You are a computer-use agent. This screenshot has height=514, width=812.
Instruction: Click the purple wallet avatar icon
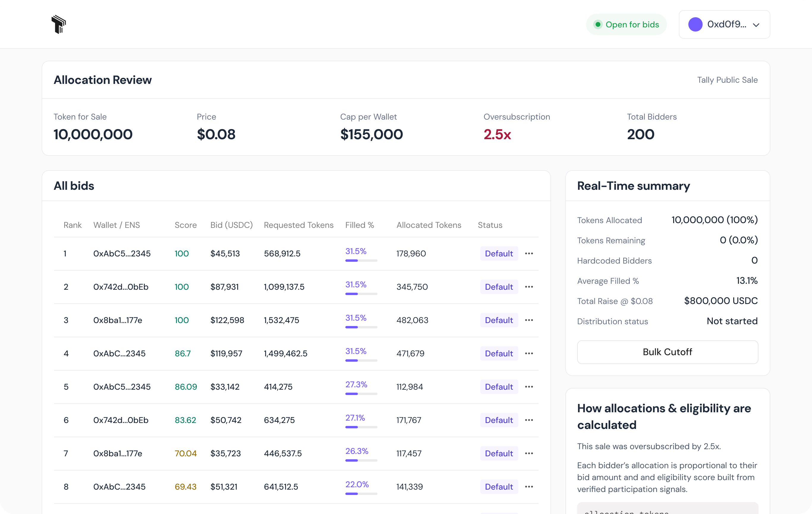696,24
